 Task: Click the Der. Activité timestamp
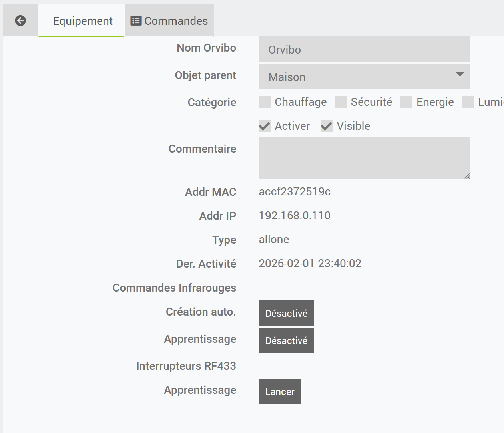point(310,264)
